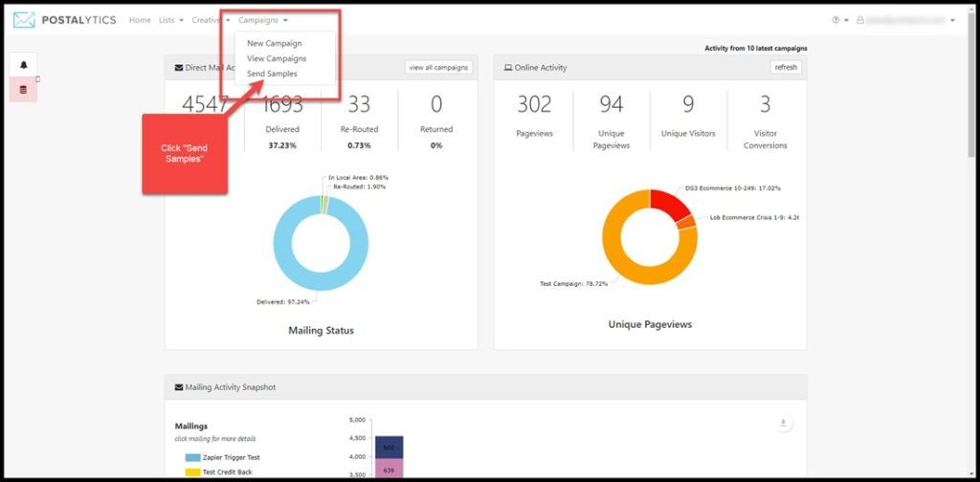980x482 pixels.
Task: Click the chart download icon
Action: pyautogui.click(x=783, y=424)
